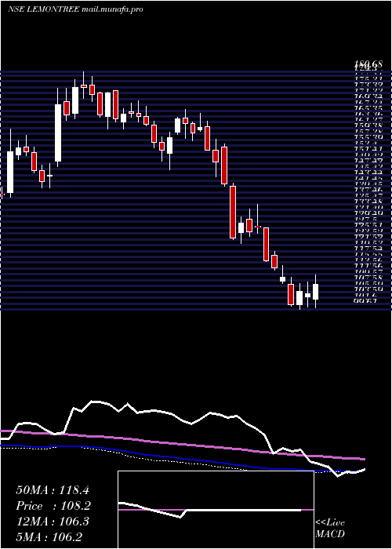The image size is (392, 549).
Task: Click the 180.68 top price axis value
Action: coord(368,64)
